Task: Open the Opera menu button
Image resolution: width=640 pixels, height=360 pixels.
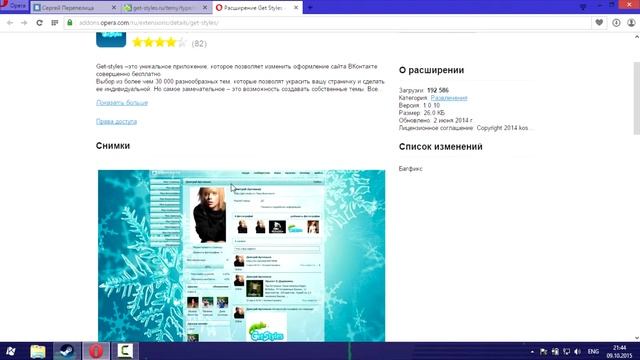Action: pyautogui.click(x=14, y=6)
